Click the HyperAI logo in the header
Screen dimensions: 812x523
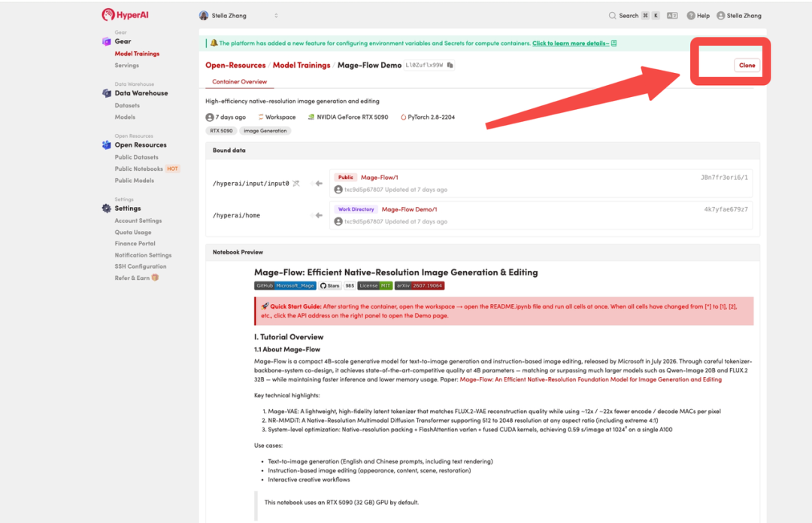pos(126,15)
